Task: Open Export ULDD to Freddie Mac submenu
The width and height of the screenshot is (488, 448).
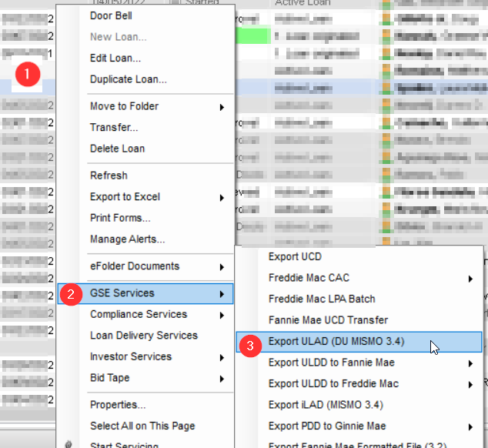Action: click(359, 384)
